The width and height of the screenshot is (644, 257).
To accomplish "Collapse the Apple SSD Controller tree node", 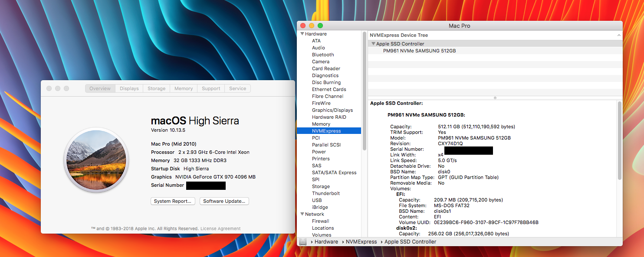I will [373, 44].
